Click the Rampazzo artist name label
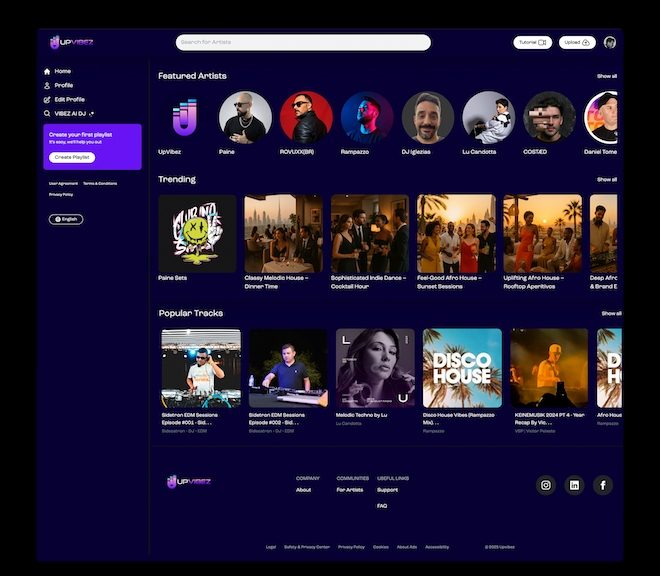The height and width of the screenshot is (576, 660). coord(355,152)
